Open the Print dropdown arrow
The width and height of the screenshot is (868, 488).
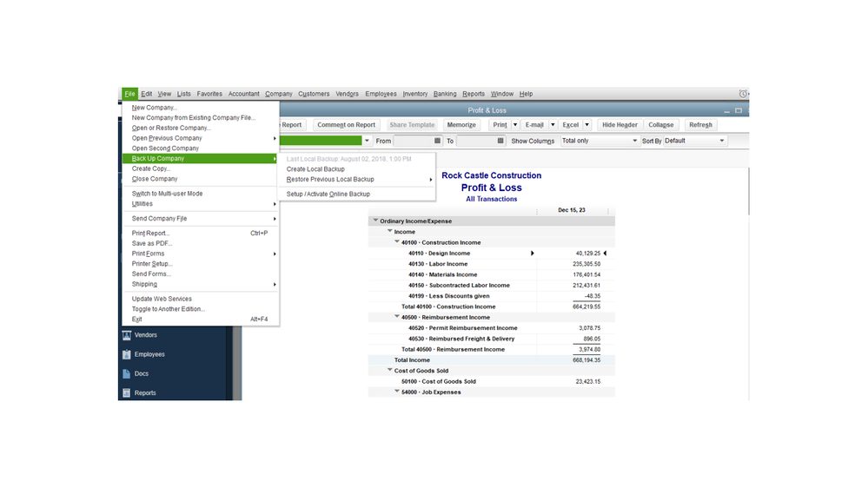click(515, 125)
